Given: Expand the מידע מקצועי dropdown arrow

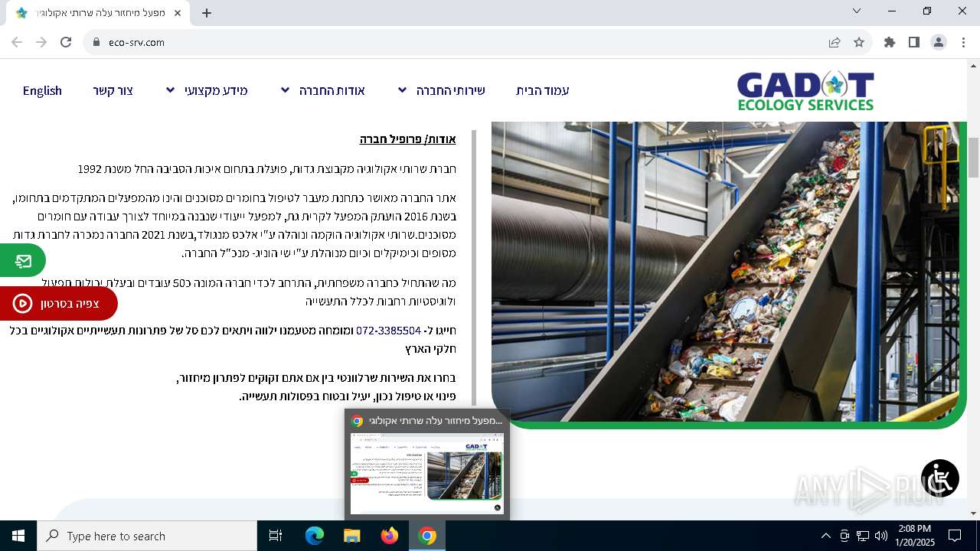Looking at the screenshot, I should [x=170, y=90].
